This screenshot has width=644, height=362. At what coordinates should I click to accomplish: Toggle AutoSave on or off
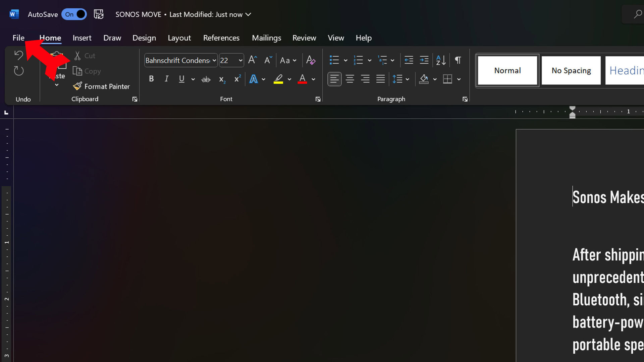click(x=74, y=14)
